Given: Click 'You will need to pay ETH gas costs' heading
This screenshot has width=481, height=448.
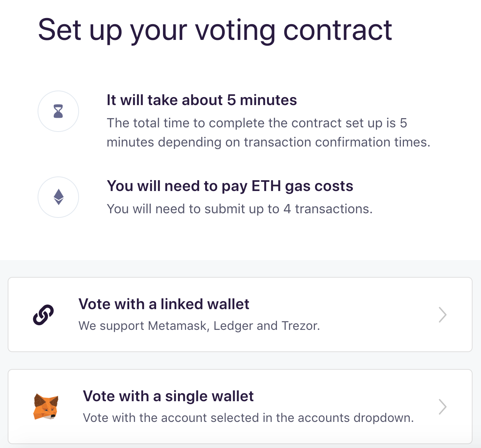Looking at the screenshot, I should point(230,186).
